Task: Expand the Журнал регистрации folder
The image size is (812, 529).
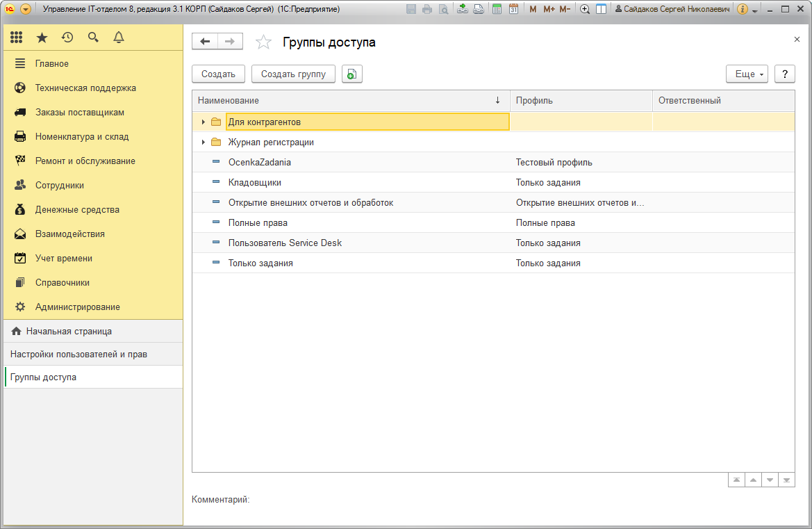Action: tap(203, 142)
